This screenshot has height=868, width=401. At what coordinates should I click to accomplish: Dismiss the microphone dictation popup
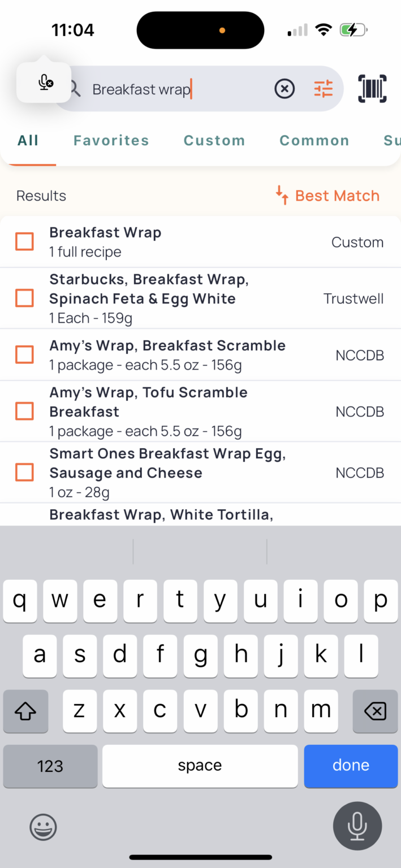44,83
